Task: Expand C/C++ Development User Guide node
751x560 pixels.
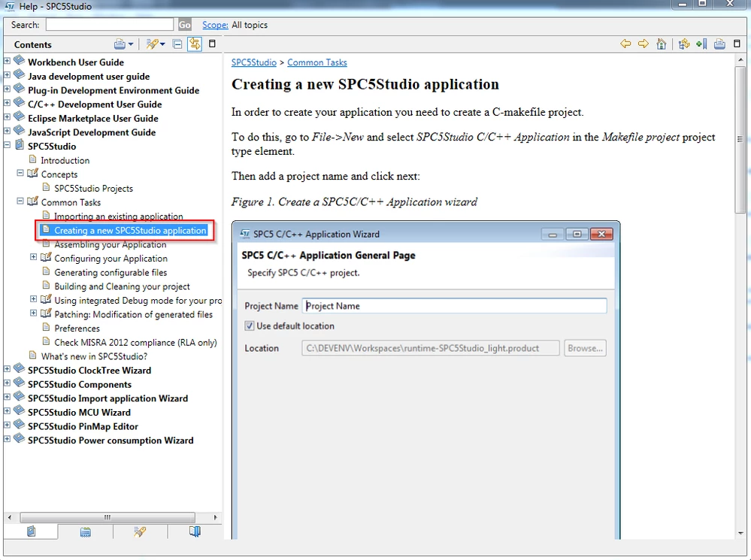Action: click(8, 102)
